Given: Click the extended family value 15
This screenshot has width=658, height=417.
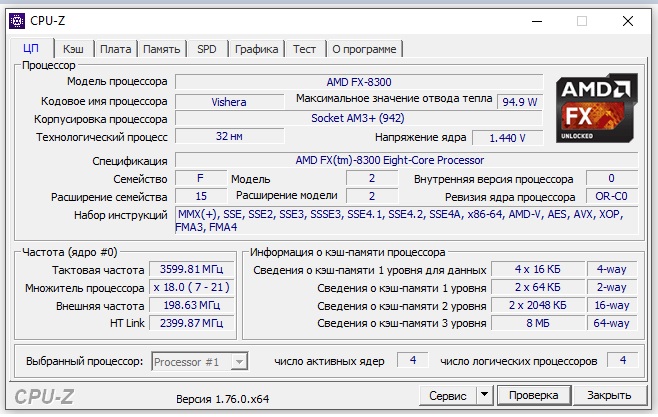Looking at the screenshot, I should (201, 196).
